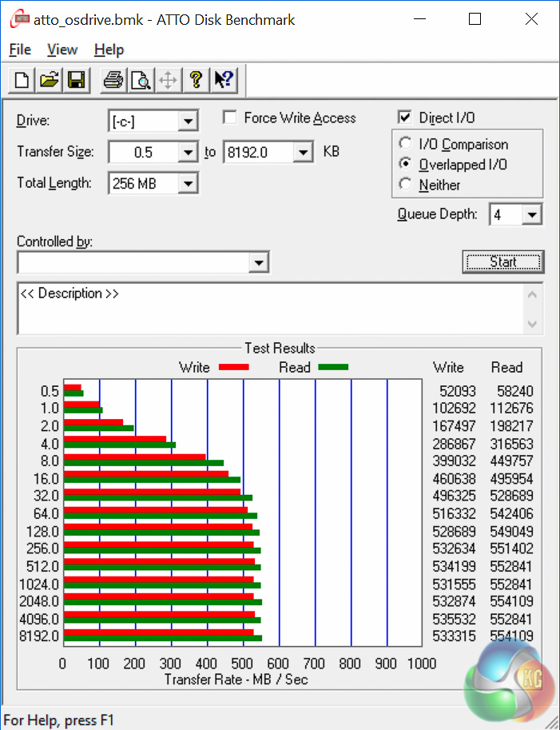Save benchmark with floppy disk icon
Viewport: 560px width, 730px height.
pyautogui.click(x=76, y=80)
